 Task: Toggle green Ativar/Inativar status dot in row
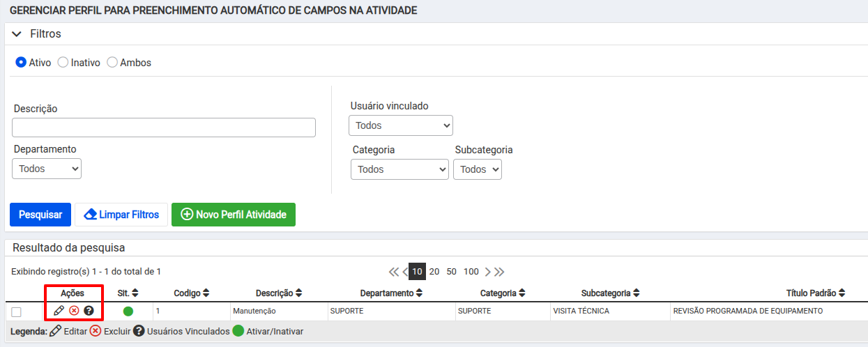[x=128, y=311]
